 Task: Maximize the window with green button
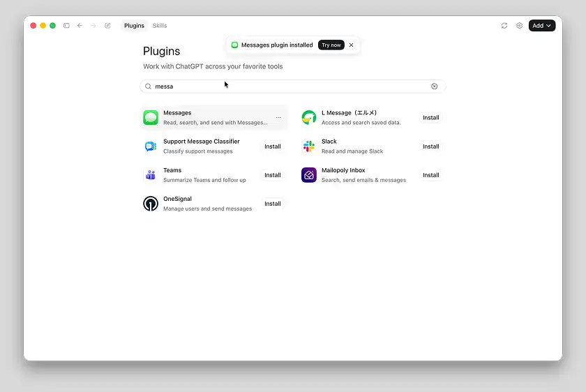53,25
